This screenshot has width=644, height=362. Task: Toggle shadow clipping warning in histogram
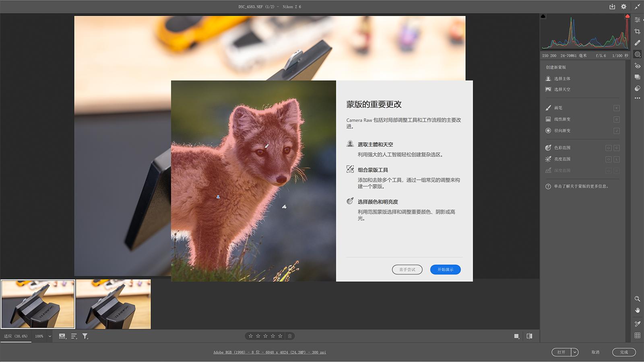543,16
